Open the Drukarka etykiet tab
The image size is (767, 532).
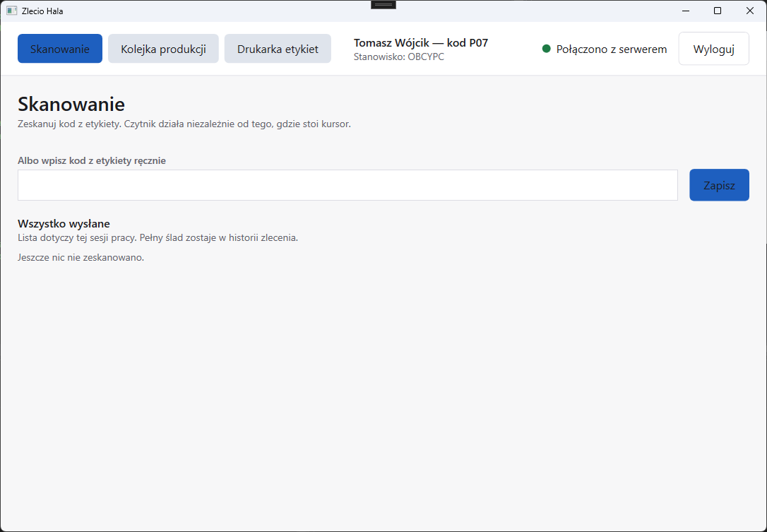(x=278, y=49)
